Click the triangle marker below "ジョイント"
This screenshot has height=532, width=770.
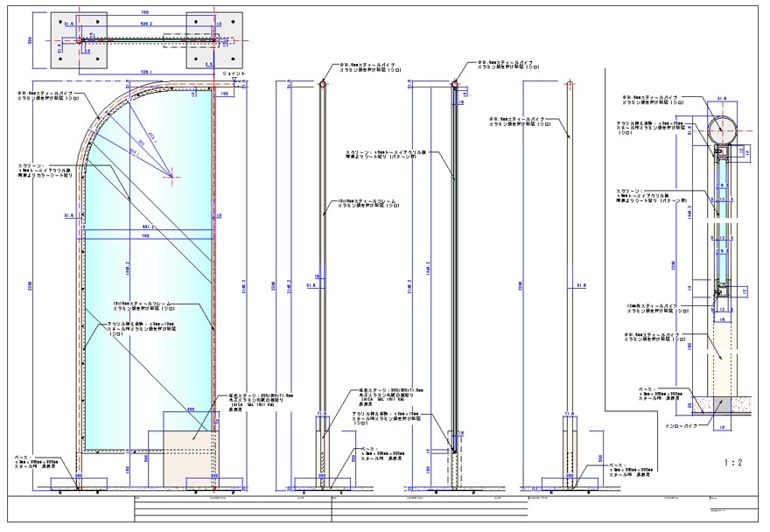click(234, 79)
